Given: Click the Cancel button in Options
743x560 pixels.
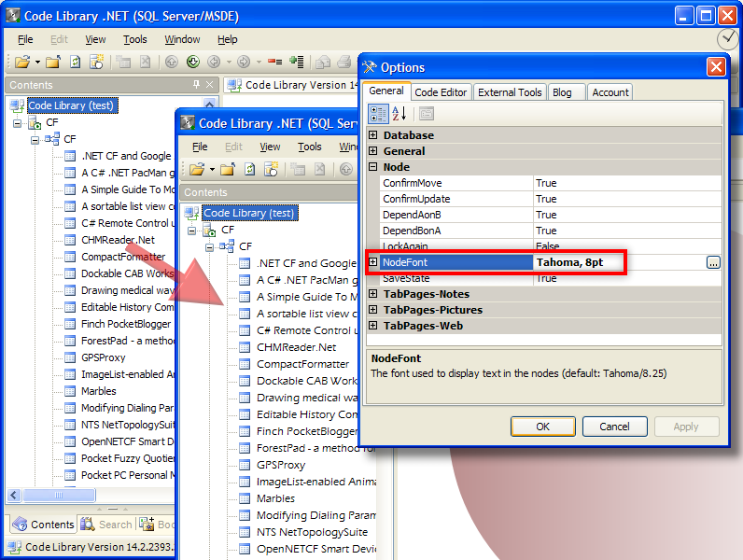Looking at the screenshot, I should click(614, 427).
